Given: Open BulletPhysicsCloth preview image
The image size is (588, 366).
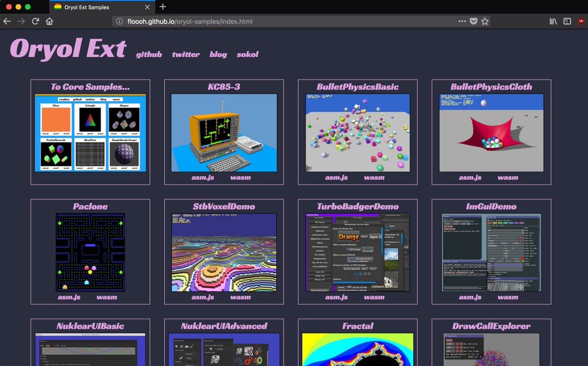Looking at the screenshot, I should click(x=491, y=133).
